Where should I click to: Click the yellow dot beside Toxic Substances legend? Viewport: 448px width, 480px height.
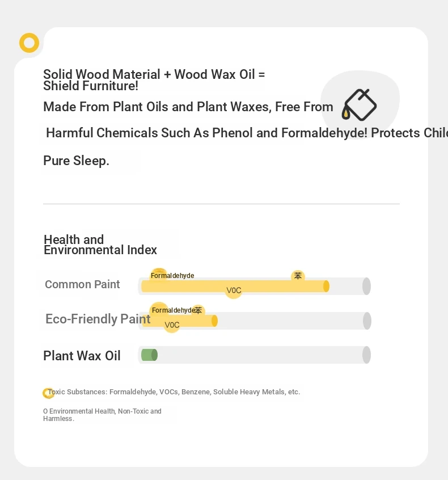[x=48, y=393]
